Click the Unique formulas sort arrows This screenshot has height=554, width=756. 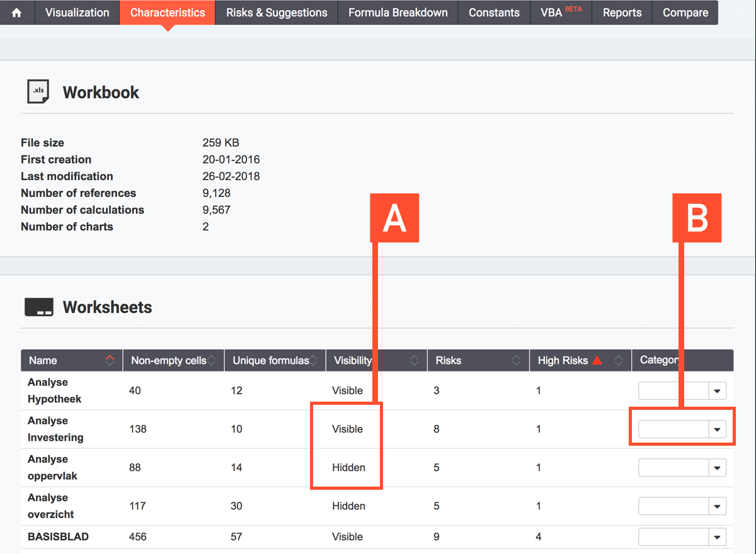click(x=314, y=361)
